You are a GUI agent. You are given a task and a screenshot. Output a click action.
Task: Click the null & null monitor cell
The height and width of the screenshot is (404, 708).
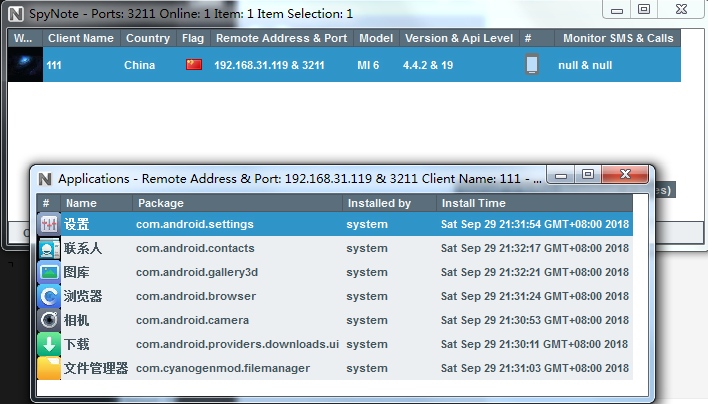tap(585, 65)
